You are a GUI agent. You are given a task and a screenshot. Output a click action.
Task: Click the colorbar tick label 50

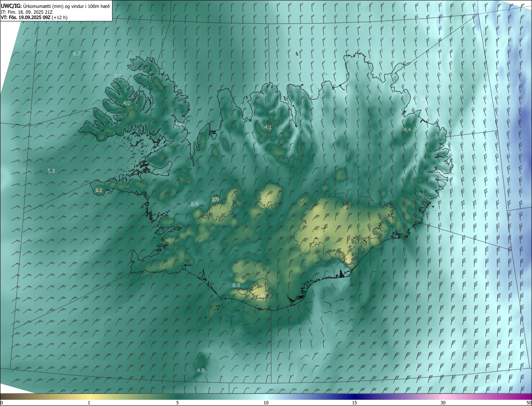pos(529,403)
